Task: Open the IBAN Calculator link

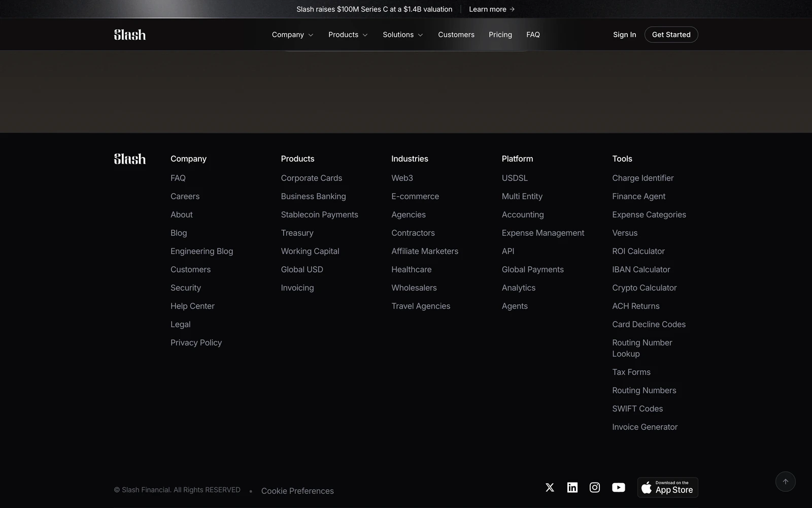Action: (x=641, y=269)
